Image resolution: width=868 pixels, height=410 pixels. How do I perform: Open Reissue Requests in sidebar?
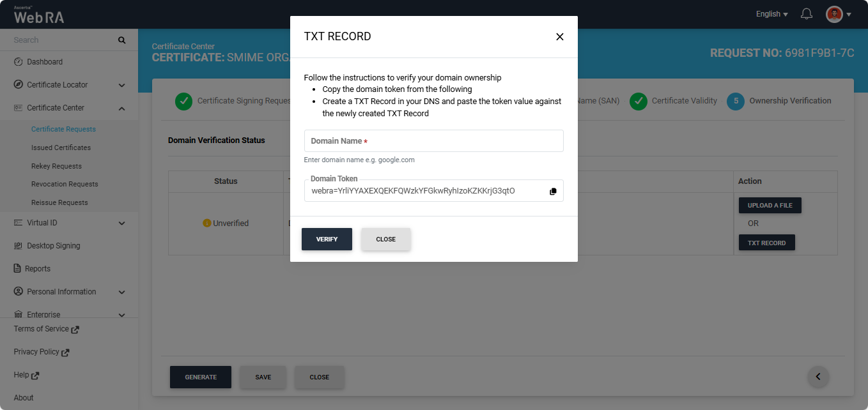[59, 202]
